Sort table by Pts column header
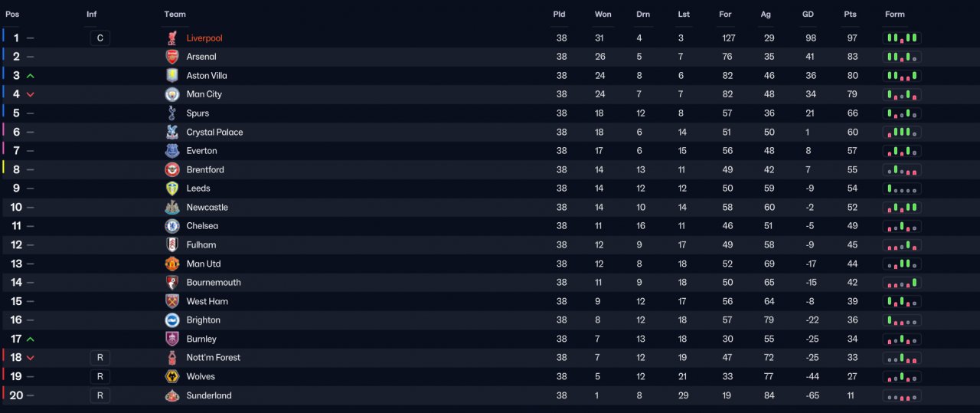The height and width of the screenshot is (413, 980). click(x=850, y=15)
